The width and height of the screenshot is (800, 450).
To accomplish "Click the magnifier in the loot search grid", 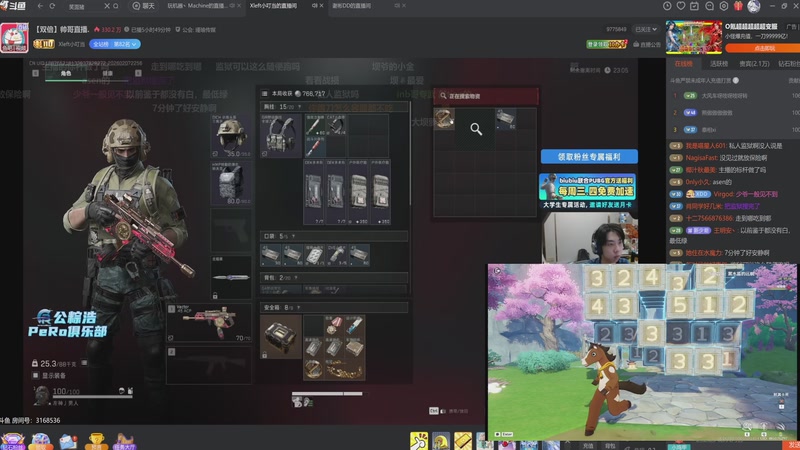I will pyautogui.click(x=476, y=129).
